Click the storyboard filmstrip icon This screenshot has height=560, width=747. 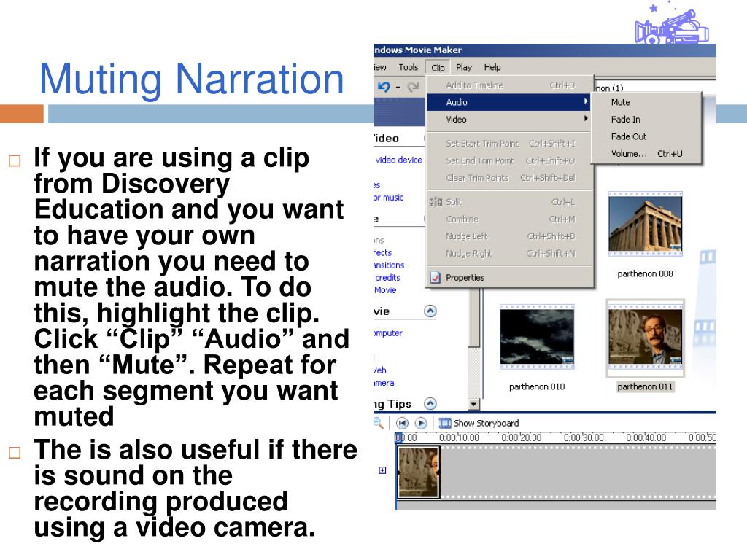click(x=445, y=423)
